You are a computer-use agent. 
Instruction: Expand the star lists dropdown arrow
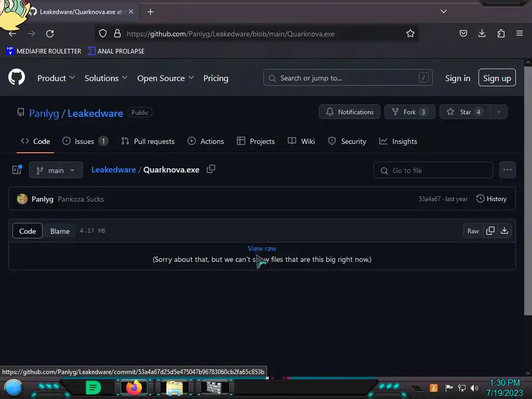[499, 112]
